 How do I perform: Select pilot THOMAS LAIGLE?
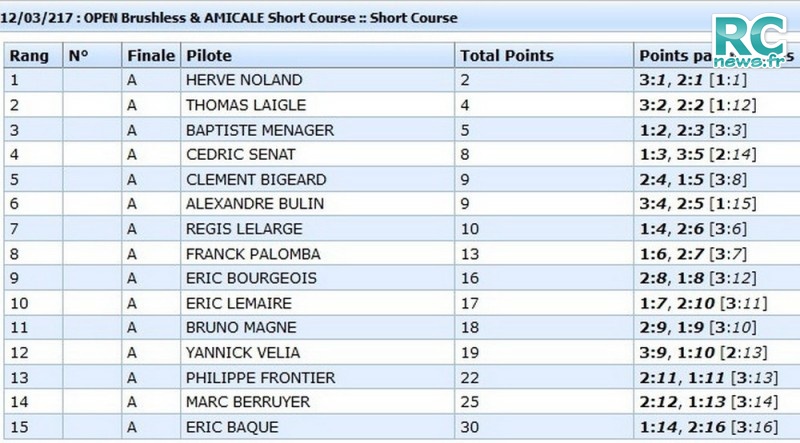[246, 105]
